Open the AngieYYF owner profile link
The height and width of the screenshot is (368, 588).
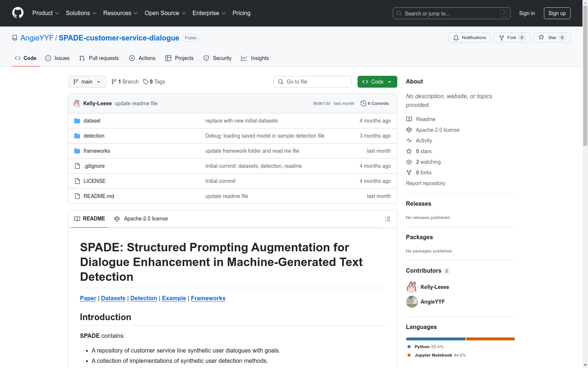pos(37,38)
